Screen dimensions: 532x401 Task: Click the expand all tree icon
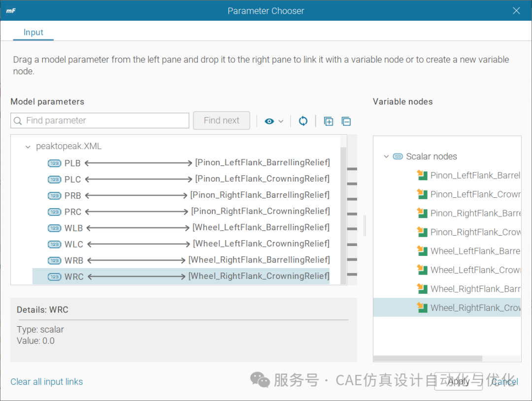(x=329, y=122)
